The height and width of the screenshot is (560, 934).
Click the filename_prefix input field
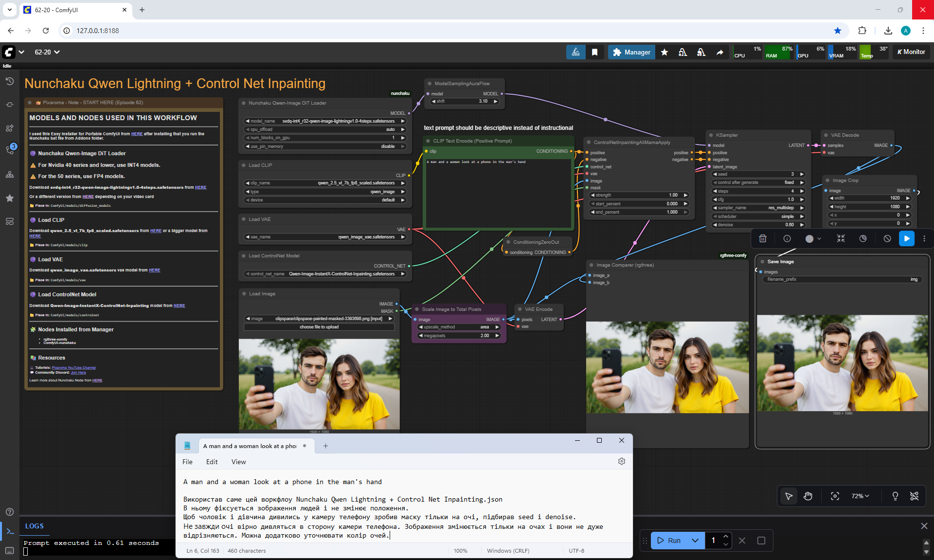[x=843, y=279]
